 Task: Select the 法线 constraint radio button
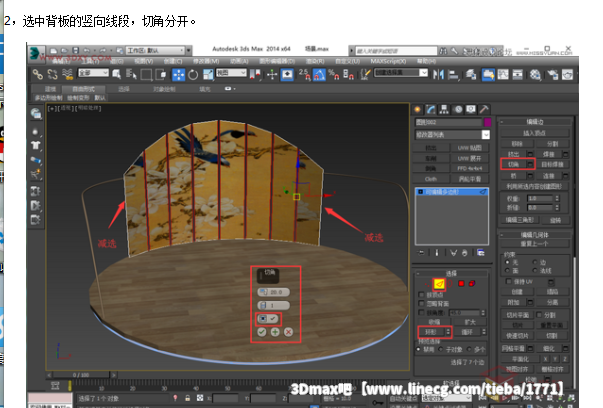[x=535, y=270]
